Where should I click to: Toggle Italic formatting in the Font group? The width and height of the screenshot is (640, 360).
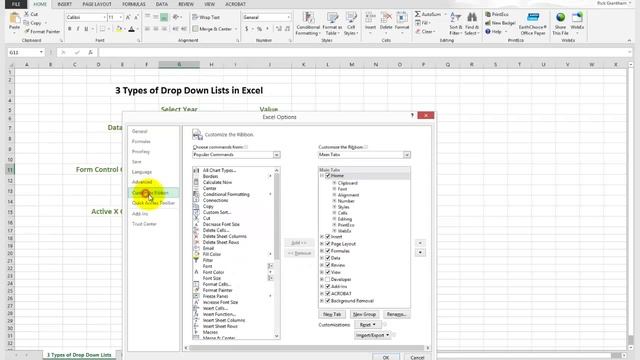point(78,29)
